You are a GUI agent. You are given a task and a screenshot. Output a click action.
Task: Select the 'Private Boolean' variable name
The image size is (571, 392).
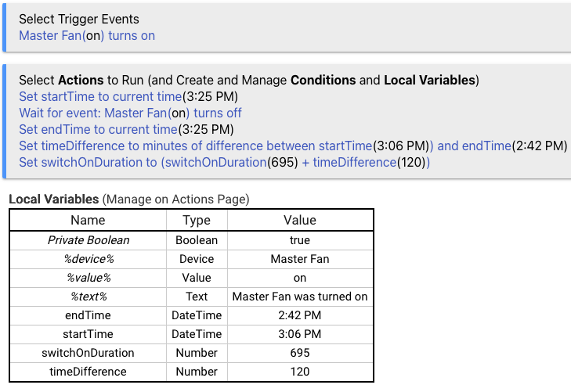89,240
